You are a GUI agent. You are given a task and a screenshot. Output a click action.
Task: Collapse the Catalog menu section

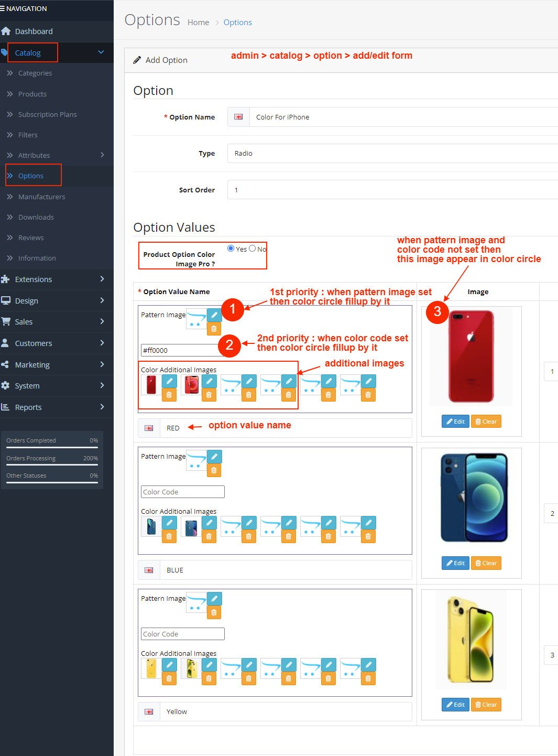pyautogui.click(x=101, y=52)
